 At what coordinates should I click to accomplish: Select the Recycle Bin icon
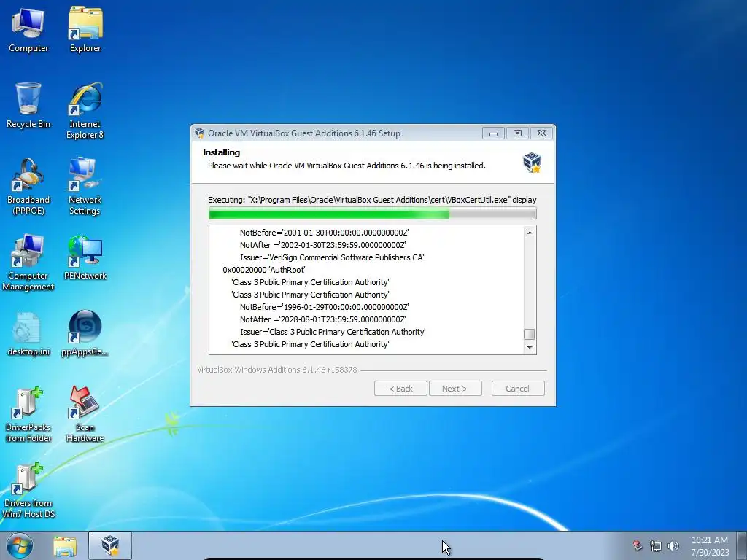(x=28, y=105)
